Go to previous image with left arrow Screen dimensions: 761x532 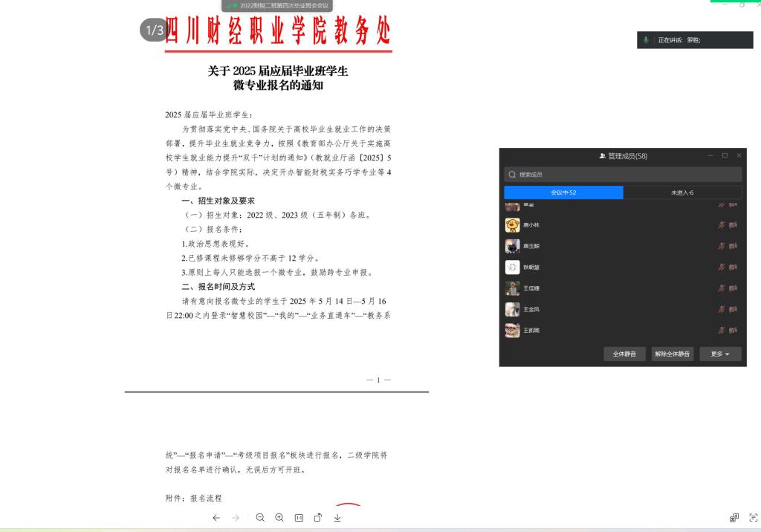pos(216,518)
